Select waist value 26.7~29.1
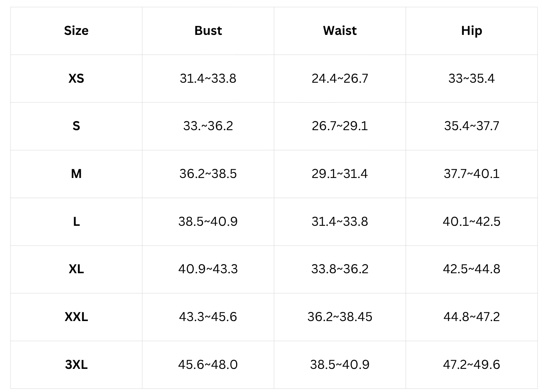This screenshot has height=392, width=549. pos(340,126)
